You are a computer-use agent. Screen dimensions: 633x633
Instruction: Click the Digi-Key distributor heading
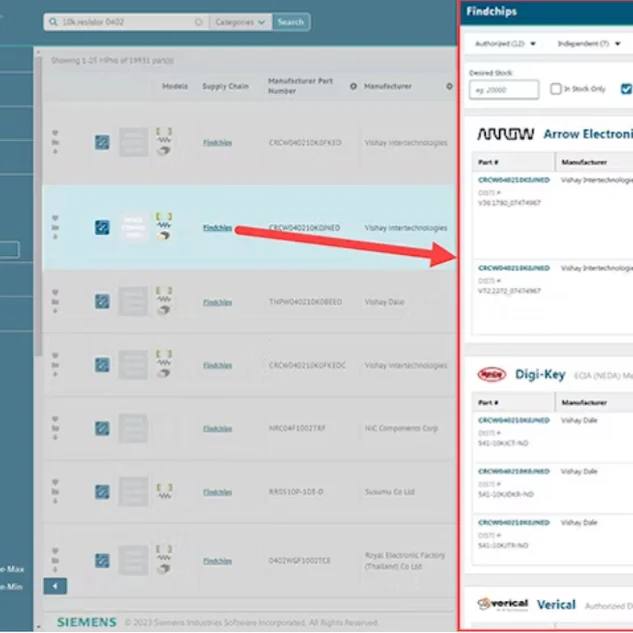click(540, 374)
